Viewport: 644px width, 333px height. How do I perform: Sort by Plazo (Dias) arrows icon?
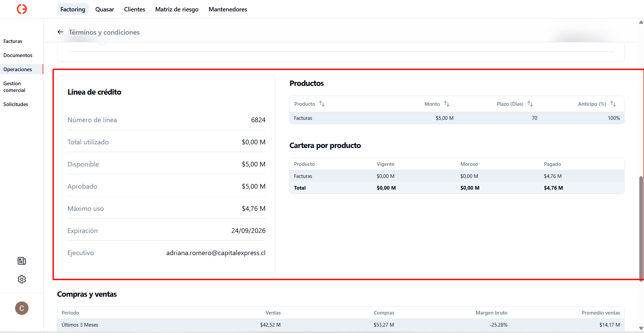click(x=530, y=104)
